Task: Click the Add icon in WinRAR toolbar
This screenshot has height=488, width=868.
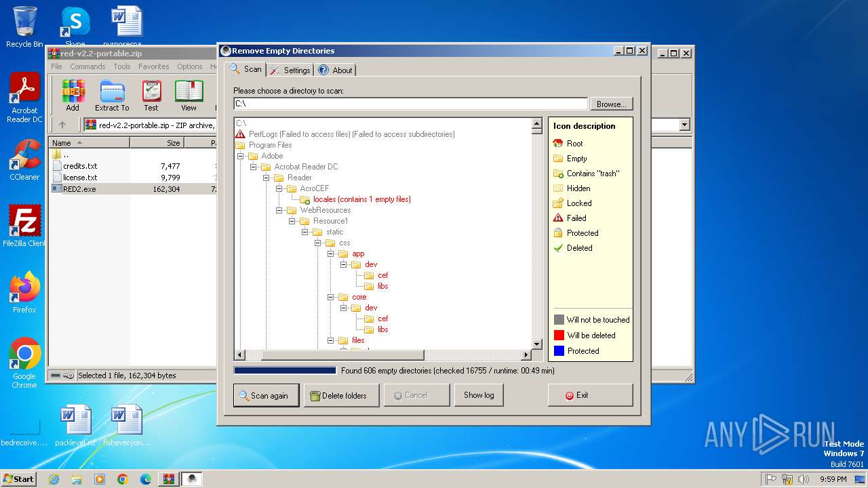Action: tap(73, 95)
